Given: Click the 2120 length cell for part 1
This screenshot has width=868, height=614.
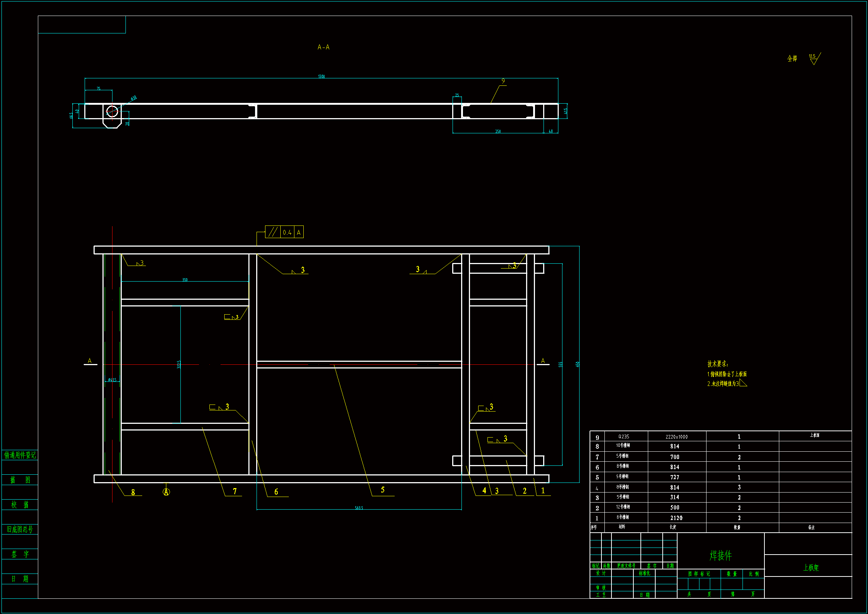Looking at the screenshot, I should 676,518.
